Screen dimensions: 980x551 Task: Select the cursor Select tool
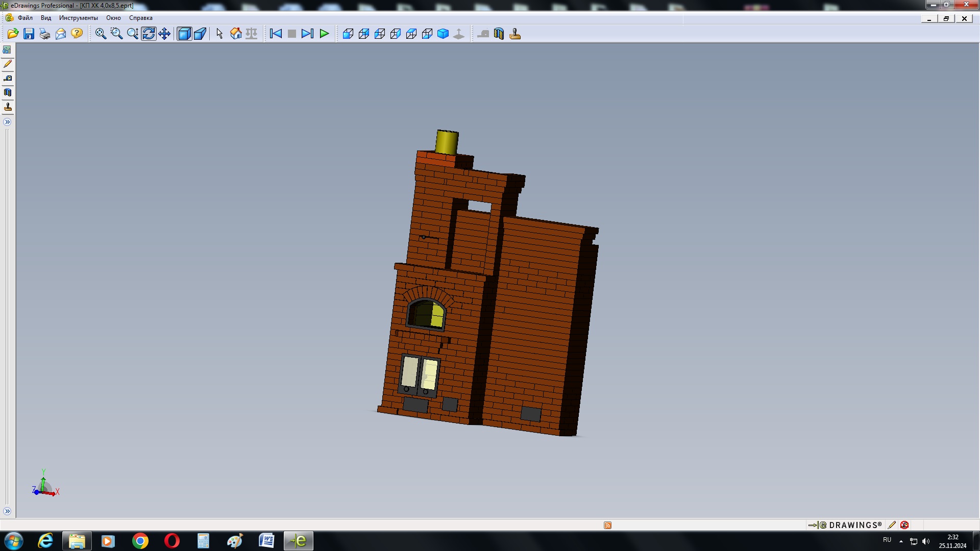[x=219, y=34]
